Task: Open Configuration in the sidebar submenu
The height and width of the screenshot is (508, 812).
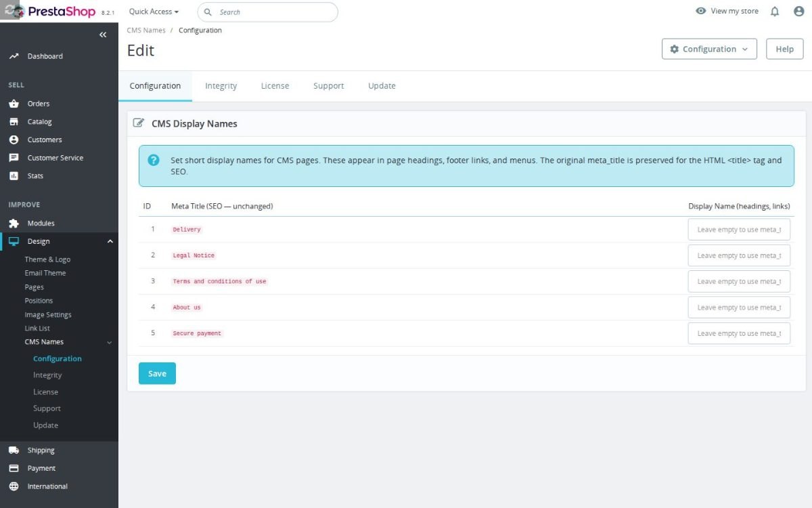Action: click(58, 359)
